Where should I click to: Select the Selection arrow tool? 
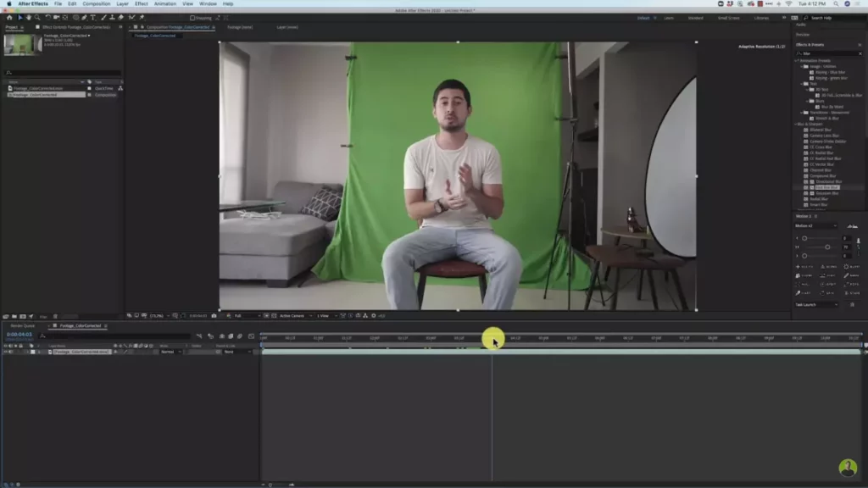19,17
